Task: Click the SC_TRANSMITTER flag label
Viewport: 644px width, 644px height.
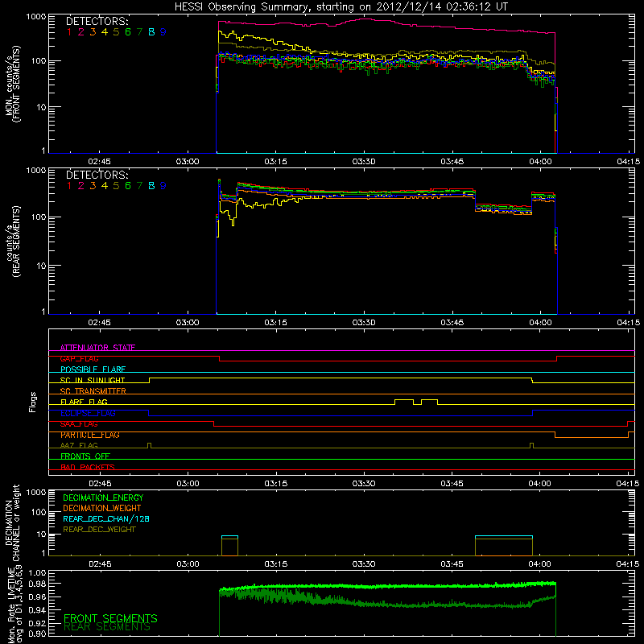Action: 93,391
